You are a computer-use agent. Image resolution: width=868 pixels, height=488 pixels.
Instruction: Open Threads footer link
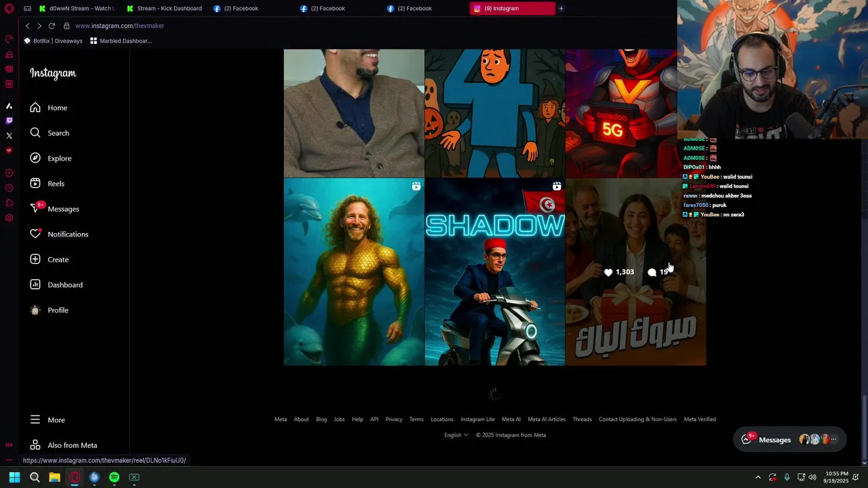pyautogui.click(x=583, y=419)
